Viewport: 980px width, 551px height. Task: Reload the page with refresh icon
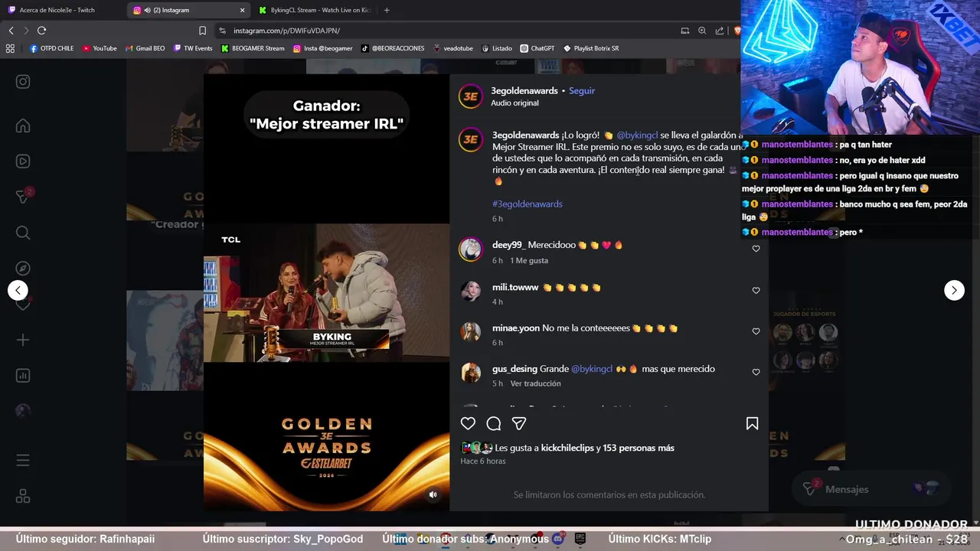pos(41,31)
